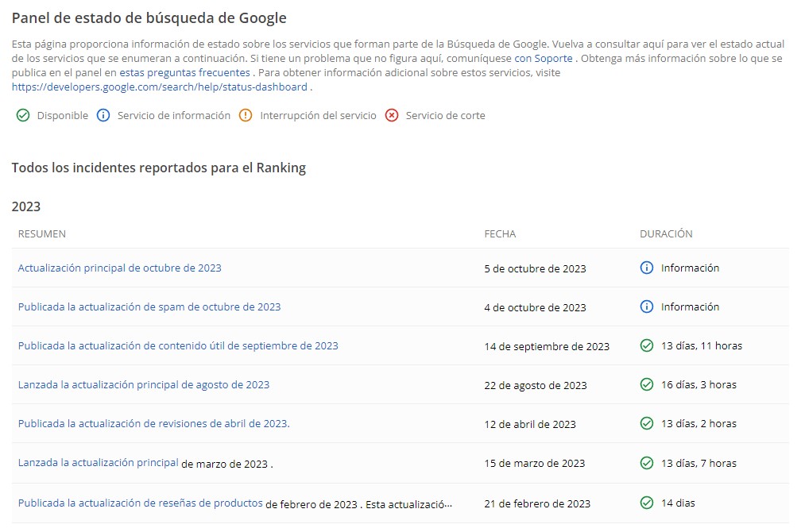Click the red Servicio de corte icon
The image size is (805, 532).
click(x=392, y=115)
